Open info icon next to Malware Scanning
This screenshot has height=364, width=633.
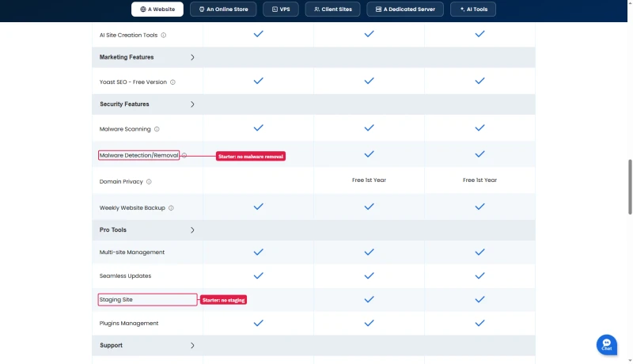coord(157,129)
